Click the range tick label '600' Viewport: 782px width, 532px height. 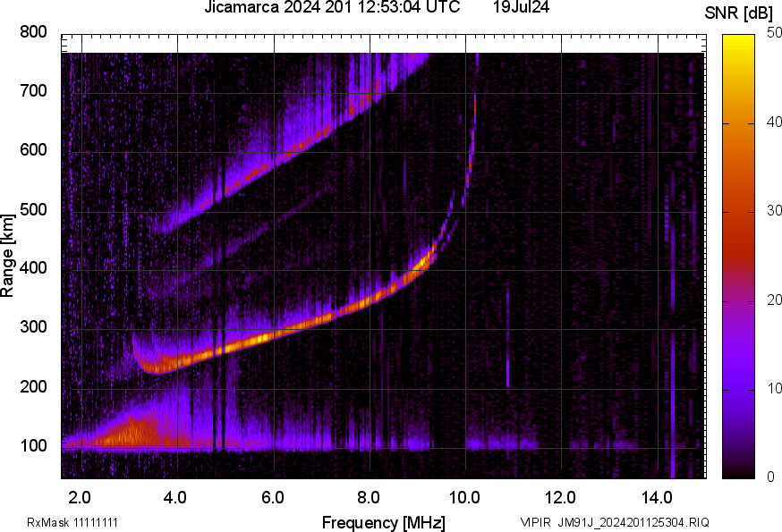(x=33, y=149)
